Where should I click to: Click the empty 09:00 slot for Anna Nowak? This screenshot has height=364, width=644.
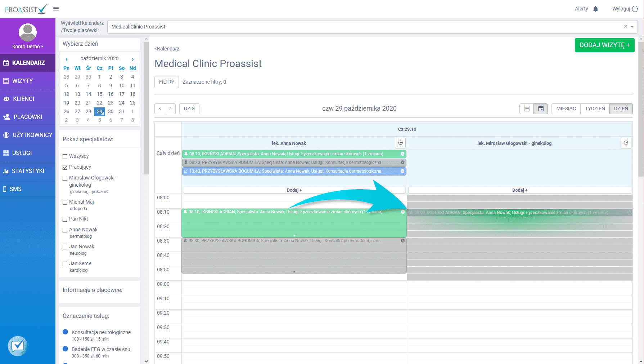tap(294, 288)
